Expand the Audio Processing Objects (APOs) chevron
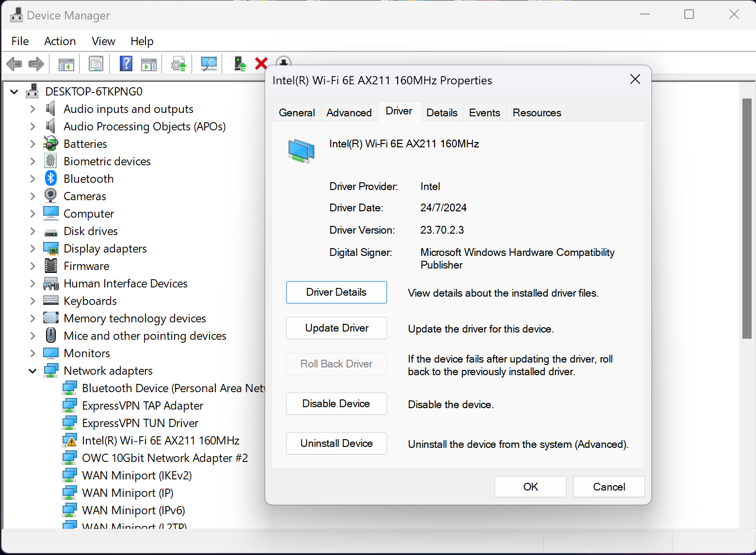The height and width of the screenshot is (555, 756). [x=32, y=126]
